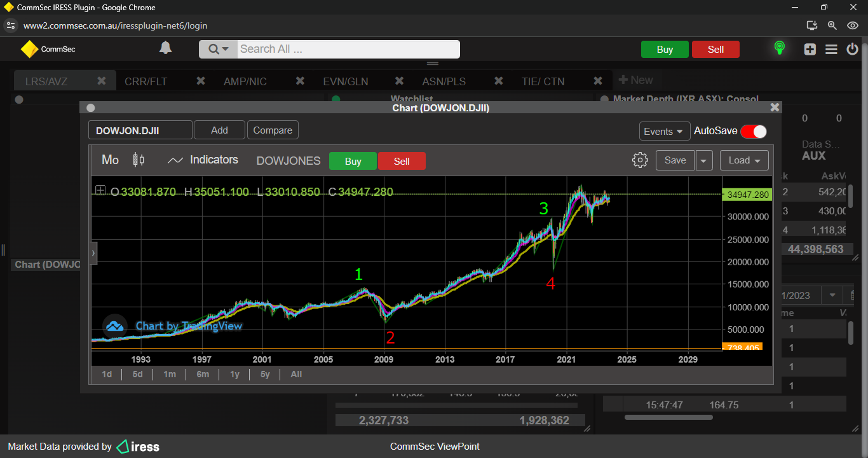Viewport: 868px width, 458px height.
Task: Switch to the TIE/ CTN tab
Action: pos(543,81)
